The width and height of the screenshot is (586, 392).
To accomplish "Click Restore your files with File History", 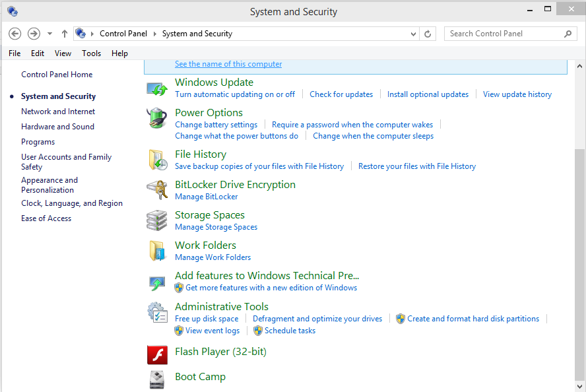I will coord(417,166).
